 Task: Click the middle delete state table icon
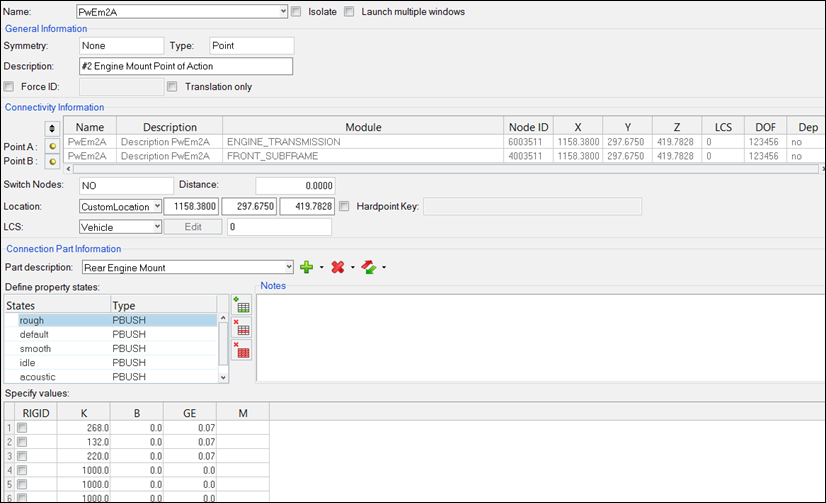click(241, 327)
